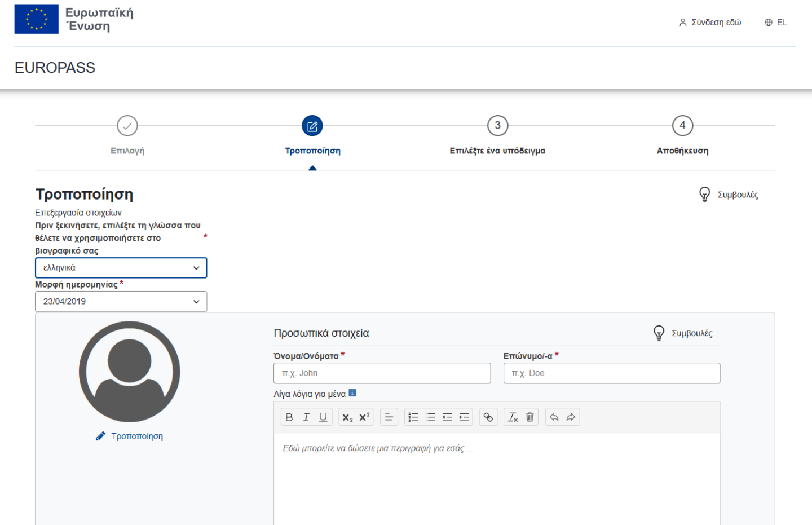Toggle underline formatting in editor
The width and height of the screenshot is (812, 525).
pos(323,417)
